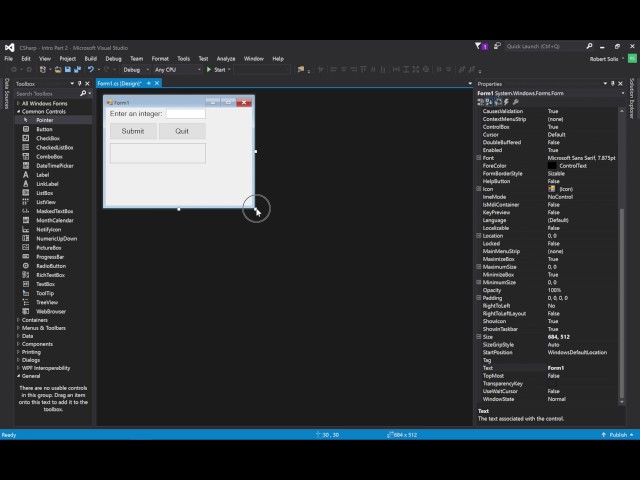Viewport: 640px width, 480px height.
Task: Open the Solution Explorer side tab
Action: pyautogui.click(x=632, y=98)
